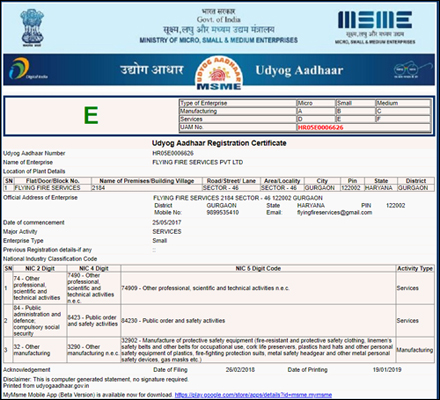Click the 'National Industry Classification Code' label
This screenshot has height=400, width=440.
point(50,259)
